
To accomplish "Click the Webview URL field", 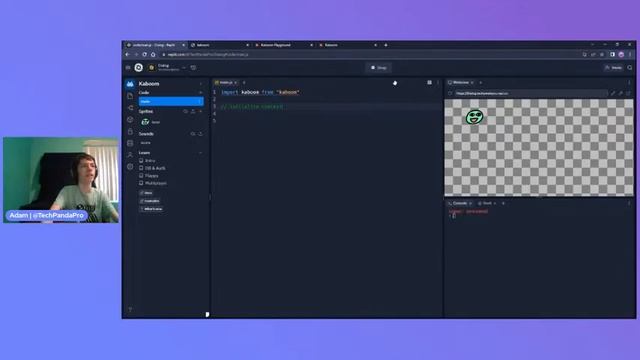I will coord(530,93).
